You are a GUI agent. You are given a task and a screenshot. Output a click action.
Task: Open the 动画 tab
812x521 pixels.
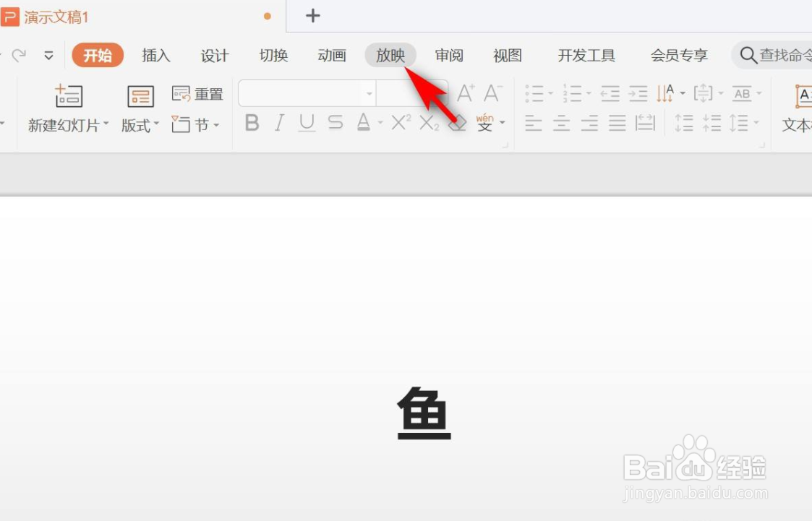332,56
